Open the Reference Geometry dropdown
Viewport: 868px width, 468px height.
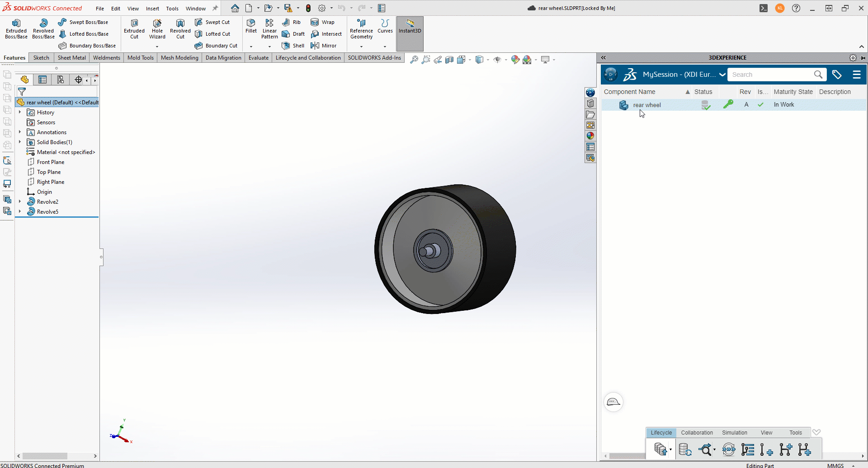[x=361, y=46]
